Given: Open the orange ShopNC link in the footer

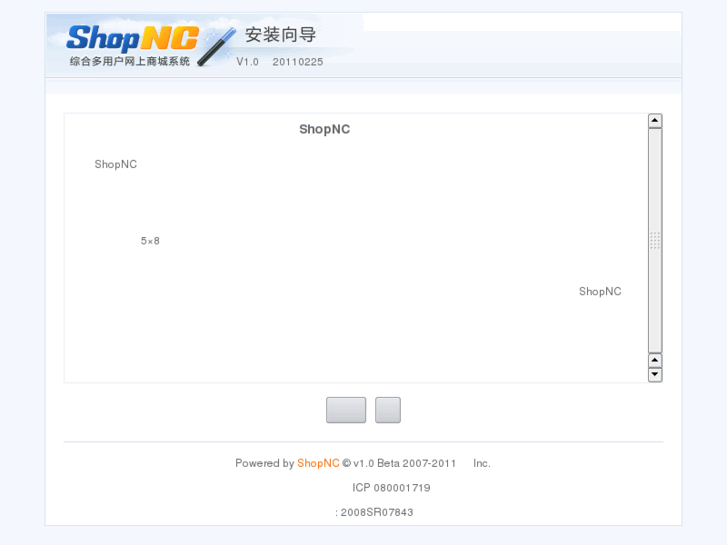Looking at the screenshot, I should [318, 463].
